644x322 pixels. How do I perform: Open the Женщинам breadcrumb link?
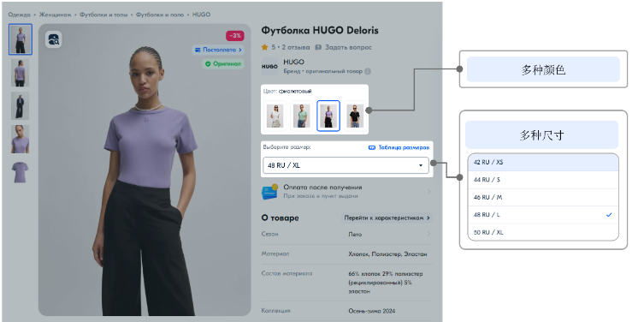click(x=56, y=15)
